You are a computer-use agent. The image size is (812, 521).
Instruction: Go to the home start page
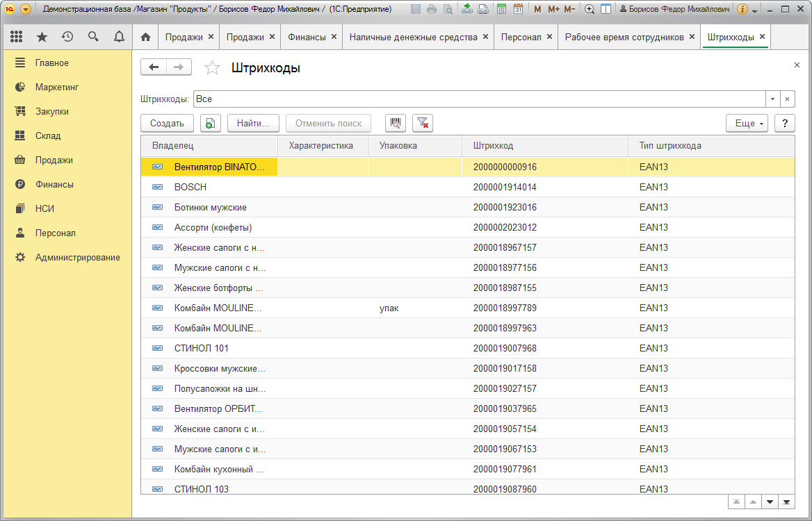coord(145,37)
